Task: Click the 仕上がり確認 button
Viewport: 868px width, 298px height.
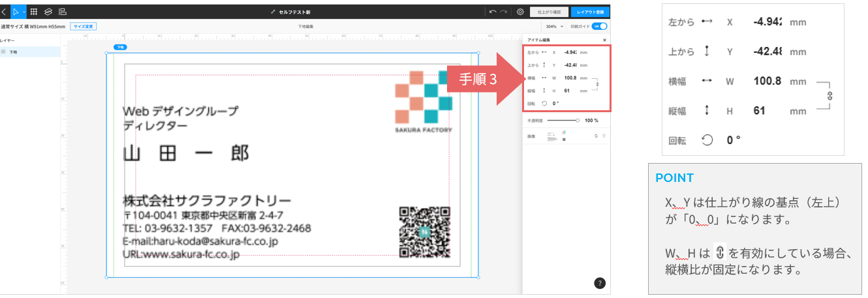Action: [548, 12]
